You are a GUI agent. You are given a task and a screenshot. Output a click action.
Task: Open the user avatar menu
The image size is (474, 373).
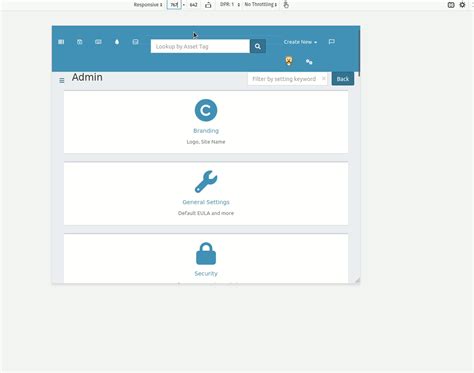pyautogui.click(x=289, y=61)
